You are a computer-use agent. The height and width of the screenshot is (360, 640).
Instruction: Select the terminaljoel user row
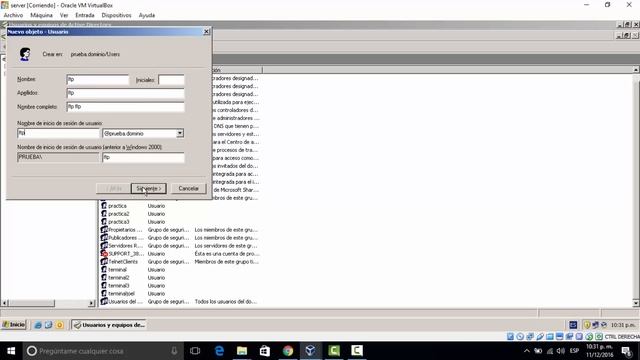[122, 293]
